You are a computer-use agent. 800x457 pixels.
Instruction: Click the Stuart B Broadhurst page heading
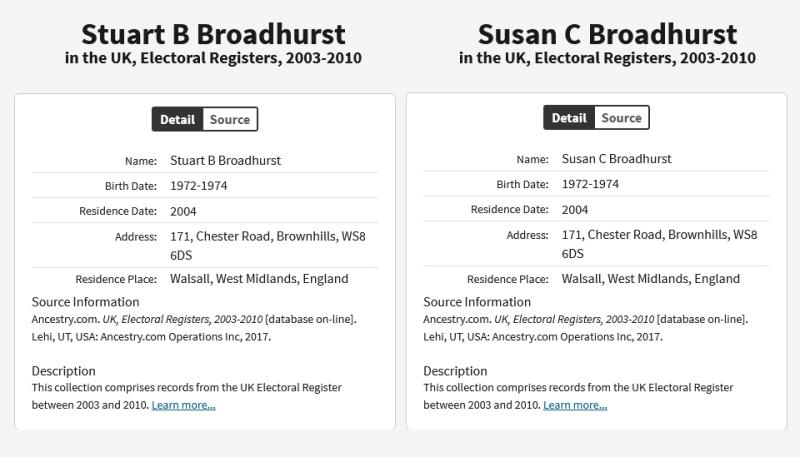(213, 34)
